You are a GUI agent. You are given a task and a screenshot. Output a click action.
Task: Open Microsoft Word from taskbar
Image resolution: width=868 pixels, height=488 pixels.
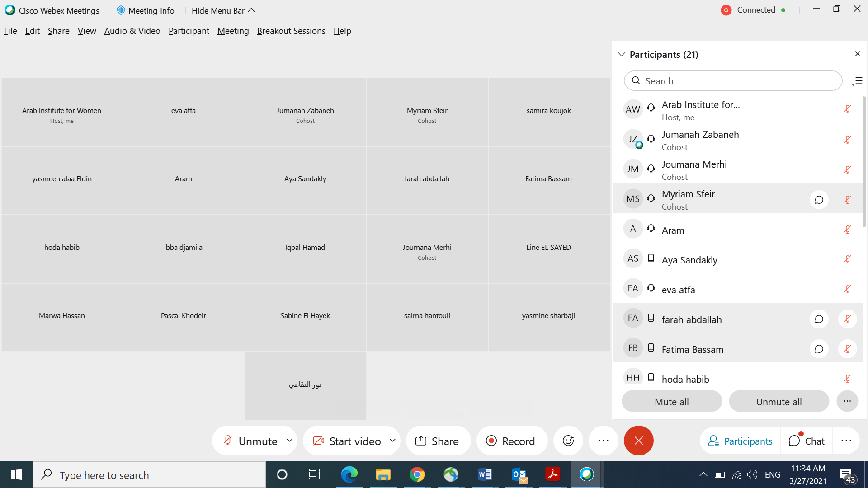pyautogui.click(x=485, y=474)
